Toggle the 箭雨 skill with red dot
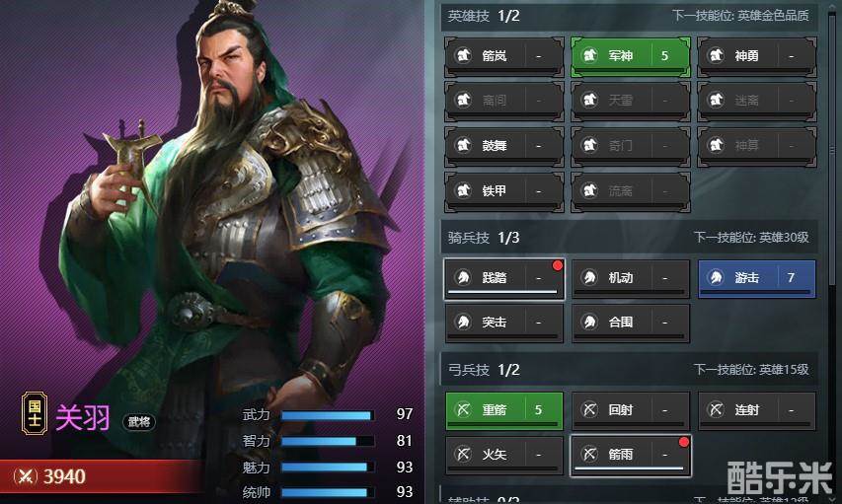The width and height of the screenshot is (842, 504). coord(631,455)
